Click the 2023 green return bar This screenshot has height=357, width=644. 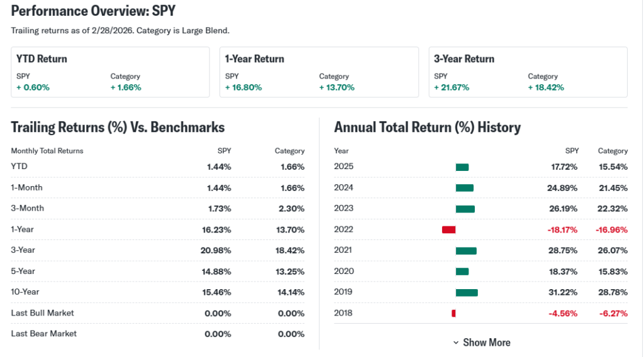[465, 209]
